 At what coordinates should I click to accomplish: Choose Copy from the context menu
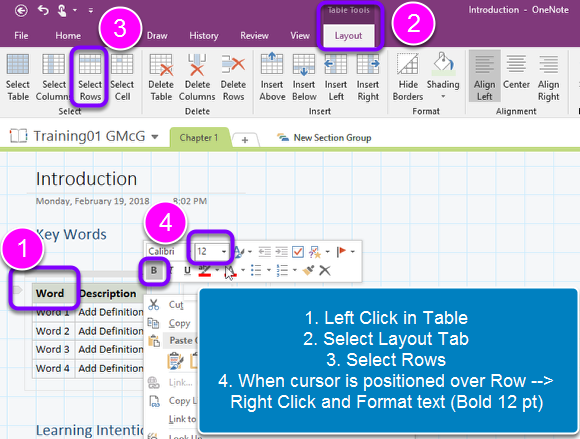point(179,323)
